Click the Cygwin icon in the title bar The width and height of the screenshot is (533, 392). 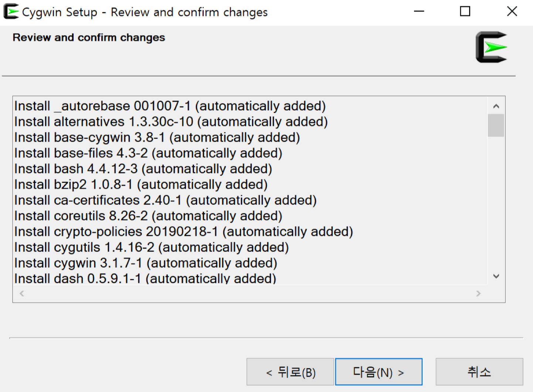pos(11,11)
